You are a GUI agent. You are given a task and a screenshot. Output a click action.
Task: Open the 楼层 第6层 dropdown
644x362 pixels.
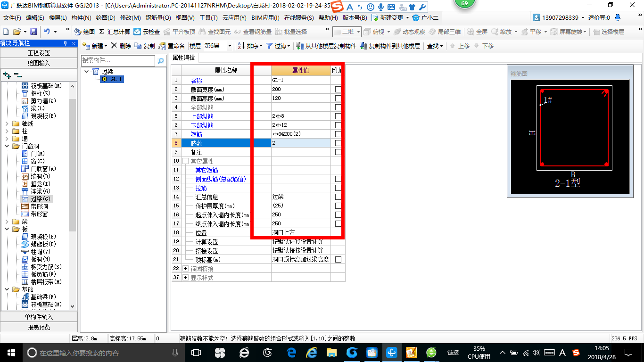pos(230,46)
